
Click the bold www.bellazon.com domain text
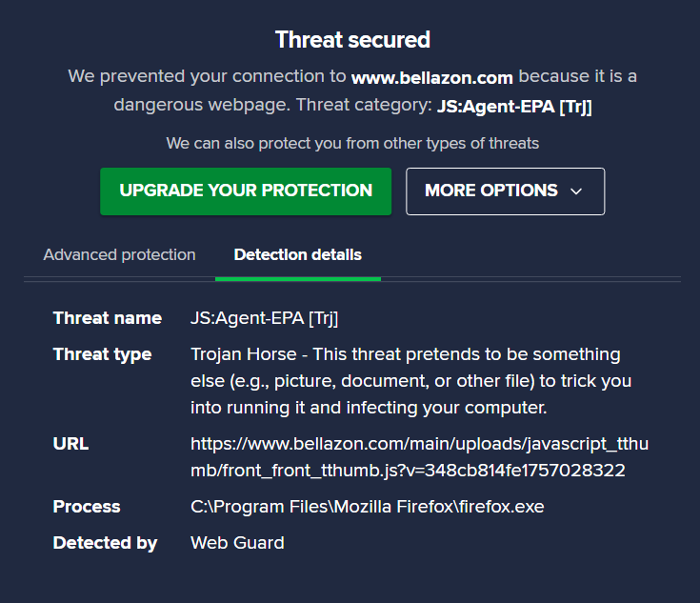pos(431,77)
